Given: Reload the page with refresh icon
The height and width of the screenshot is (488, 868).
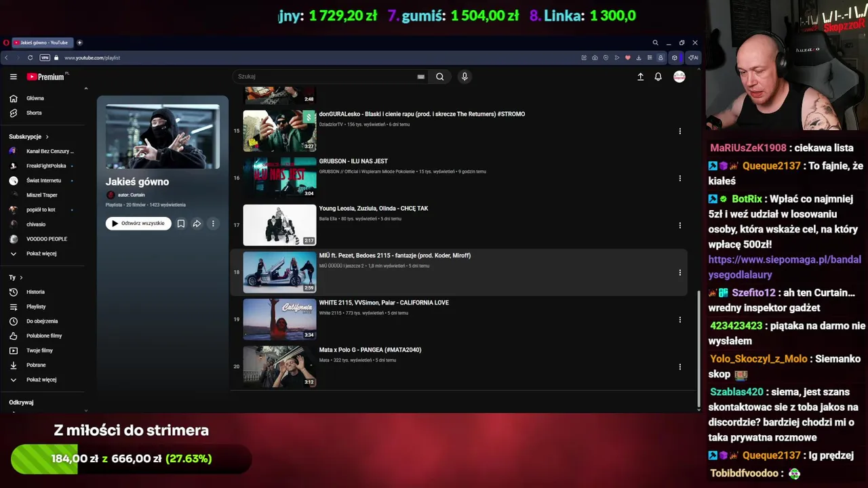Looking at the screenshot, I should pos(30,58).
